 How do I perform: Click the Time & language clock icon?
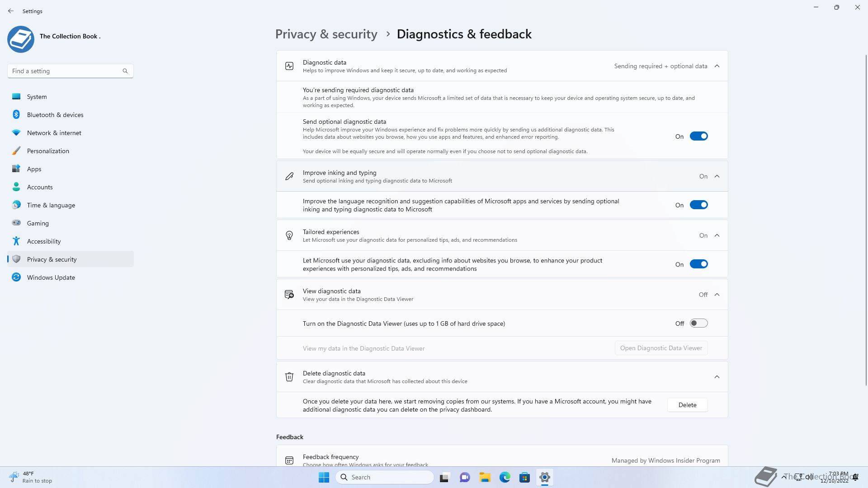pyautogui.click(x=16, y=205)
